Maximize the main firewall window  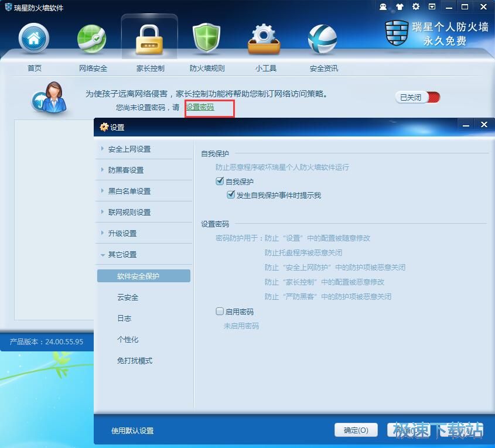(465, 6)
